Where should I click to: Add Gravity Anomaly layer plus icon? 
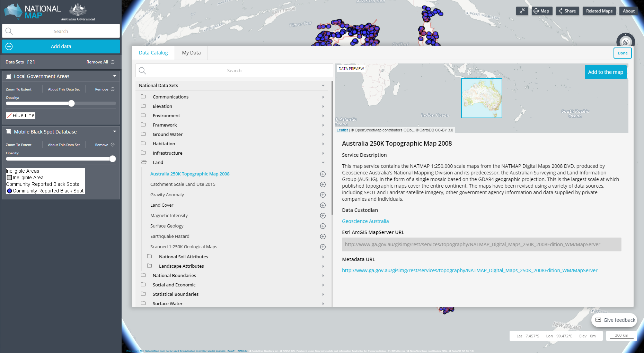click(323, 195)
